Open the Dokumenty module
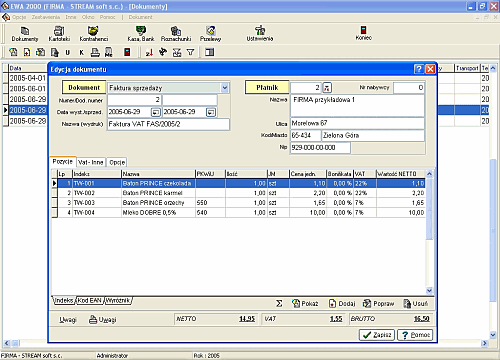 pos(25,34)
